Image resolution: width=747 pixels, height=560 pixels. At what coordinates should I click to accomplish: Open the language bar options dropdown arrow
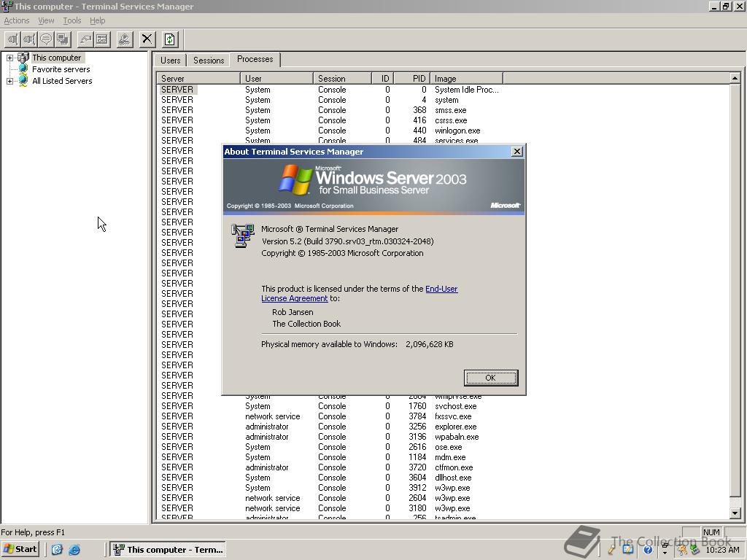665,553
